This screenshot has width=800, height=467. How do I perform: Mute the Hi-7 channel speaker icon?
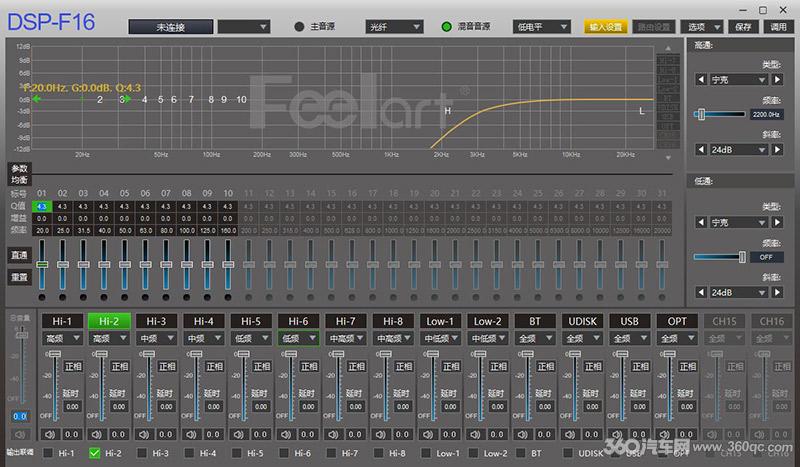[334, 434]
